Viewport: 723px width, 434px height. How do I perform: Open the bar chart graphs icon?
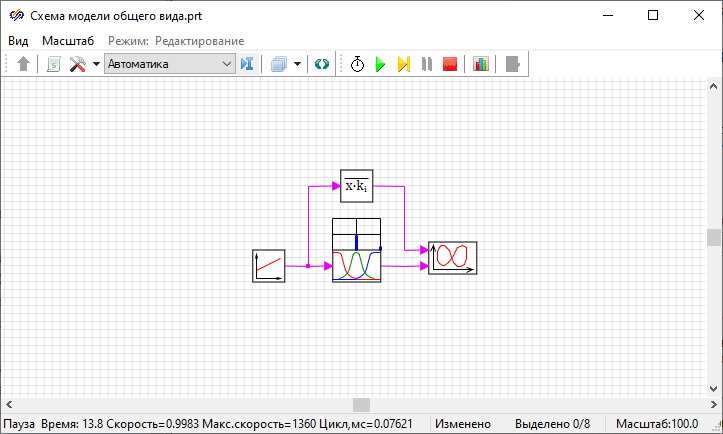(x=481, y=64)
